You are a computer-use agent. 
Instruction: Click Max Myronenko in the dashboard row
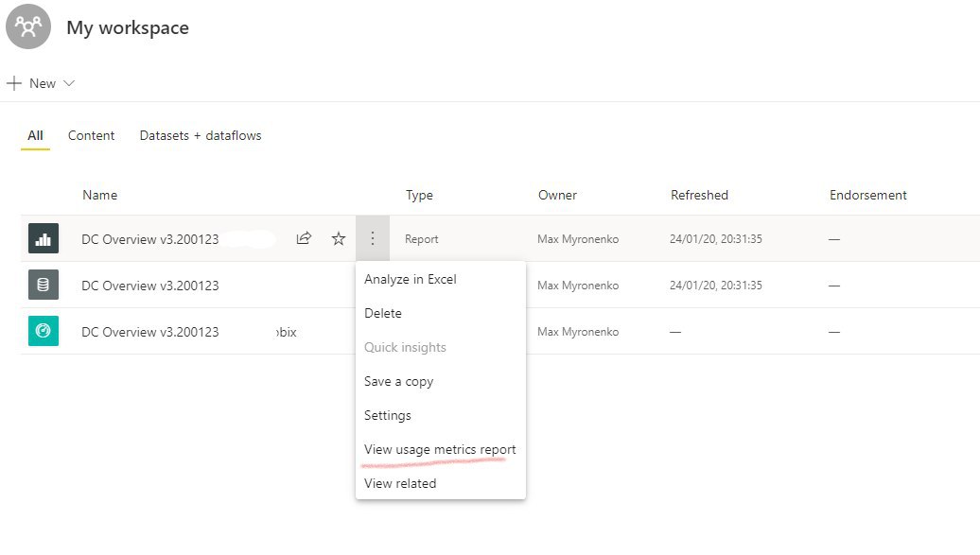tap(578, 331)
